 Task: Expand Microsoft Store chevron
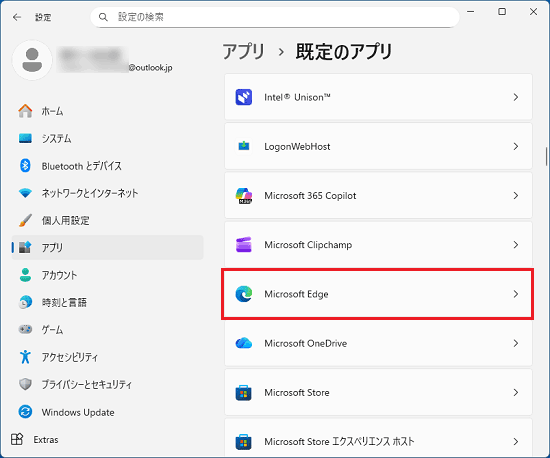pyautogui.click(x=515, y=392)
